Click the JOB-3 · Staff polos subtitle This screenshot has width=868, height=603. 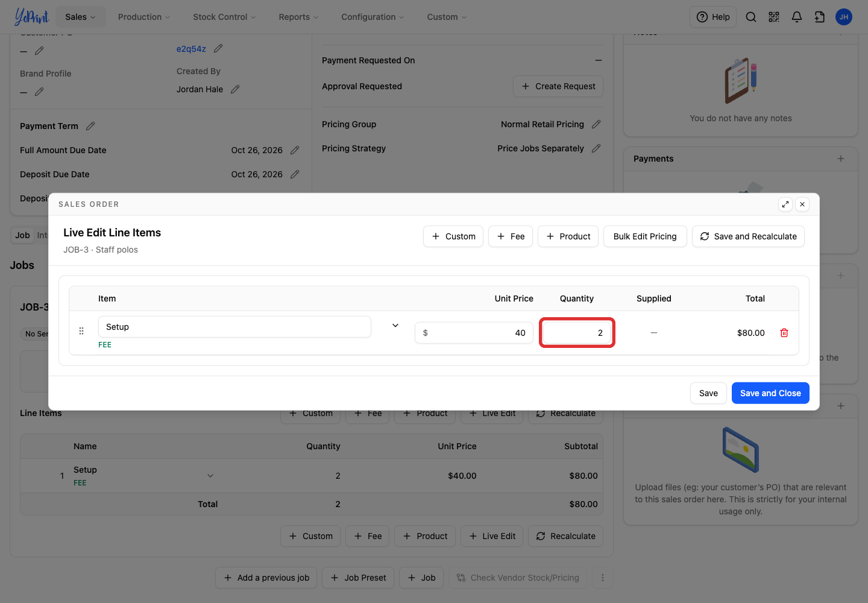click(101, 250)
